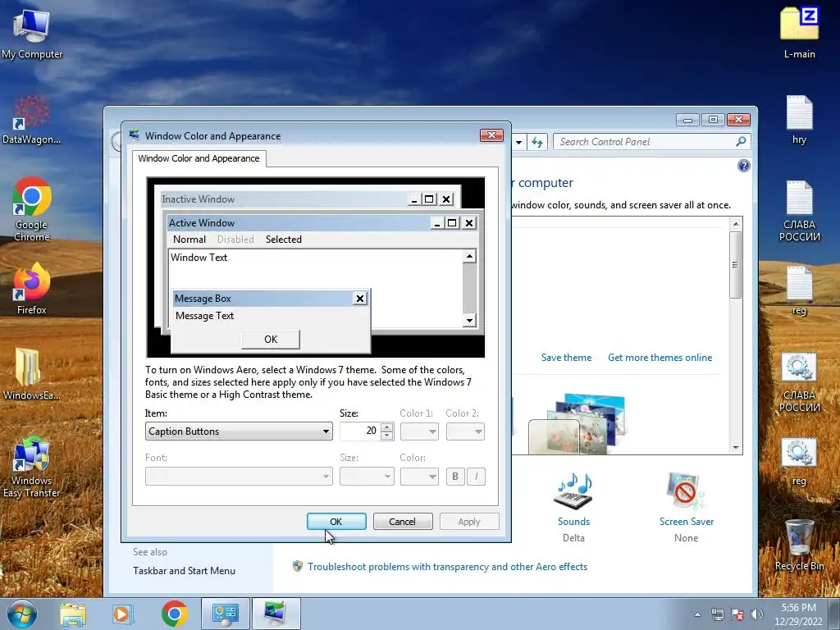Viewport: 840px width, 630px height.
Task: Open WindowsEa... zipped folder on desktop
Action: point(32,374)
